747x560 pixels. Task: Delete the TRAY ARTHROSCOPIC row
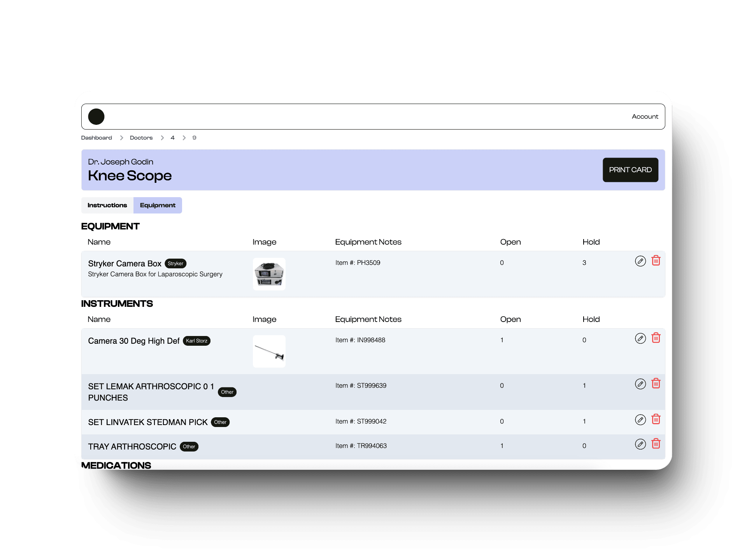pyautogui.click(x=656, y=444)
